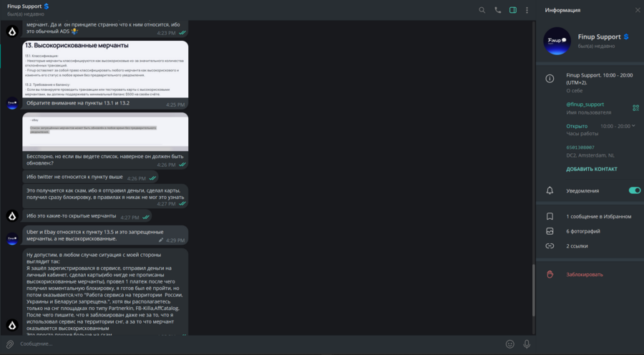
Task: Click the message 'Это получается как скам'
Action: 105,195
